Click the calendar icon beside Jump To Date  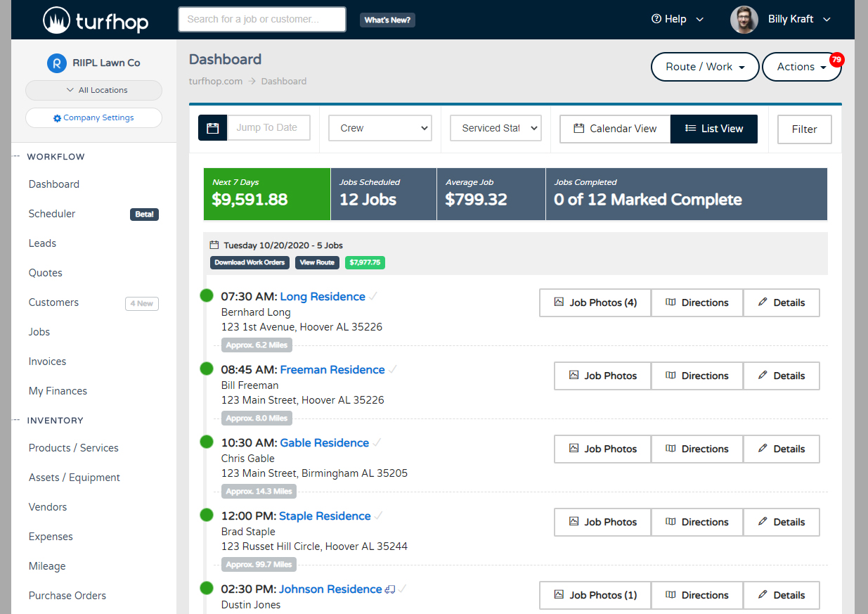click(x=212, y=128)
